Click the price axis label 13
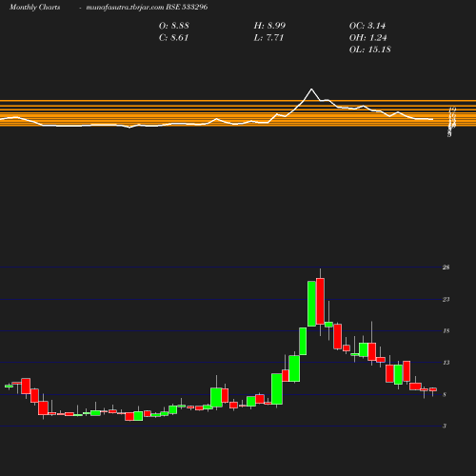This screenshot has width=476, height=476. point(446,363)
